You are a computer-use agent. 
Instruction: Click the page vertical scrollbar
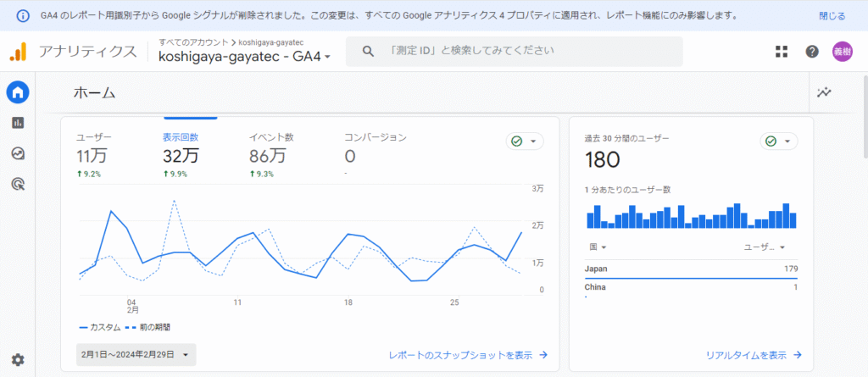(865, 116)
